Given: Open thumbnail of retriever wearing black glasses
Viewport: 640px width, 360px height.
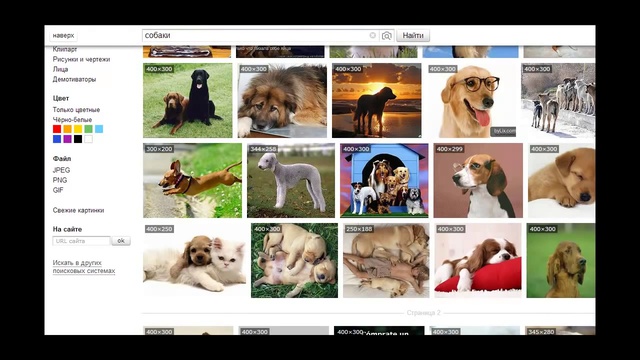Looking at the screenshot, I should click(x=471, y=100).
